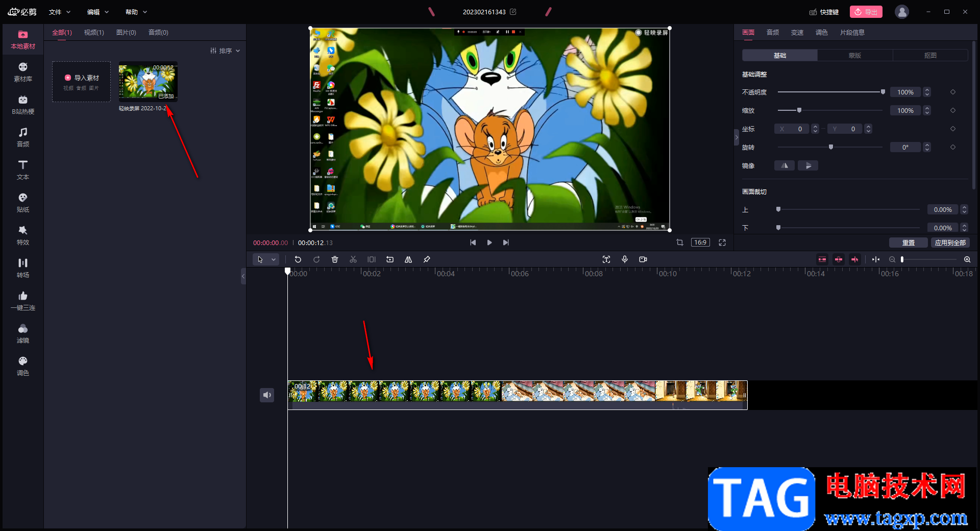Mute the video track audio
This screenshot has height=531, width=980.
coord(267,395)
